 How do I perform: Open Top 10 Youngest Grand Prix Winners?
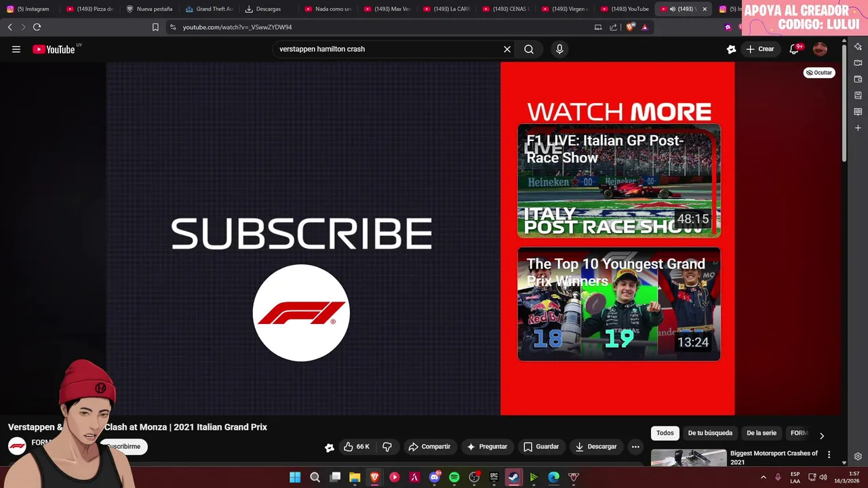click(618, 304)
